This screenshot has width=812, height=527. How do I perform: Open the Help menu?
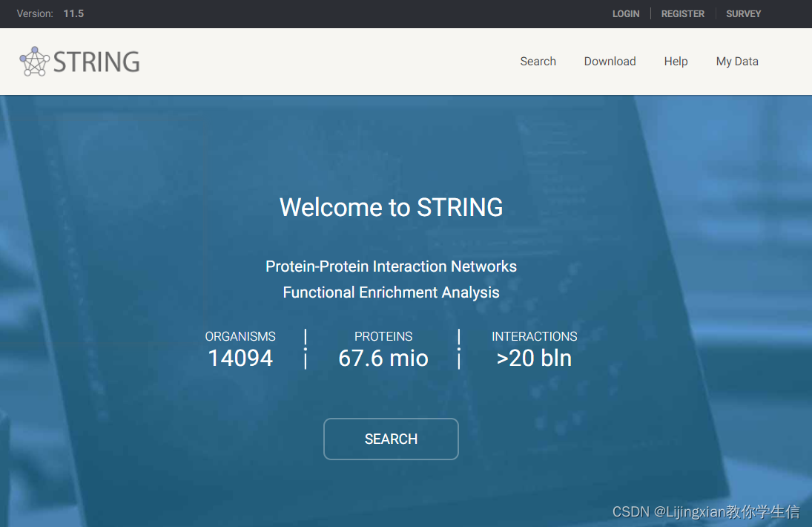[676, 61]
